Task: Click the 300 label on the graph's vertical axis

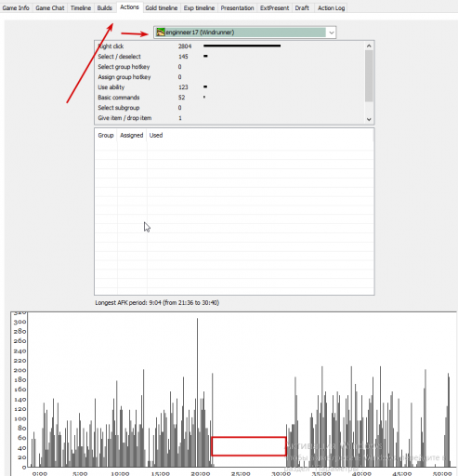Action: [x=20, y=322]
